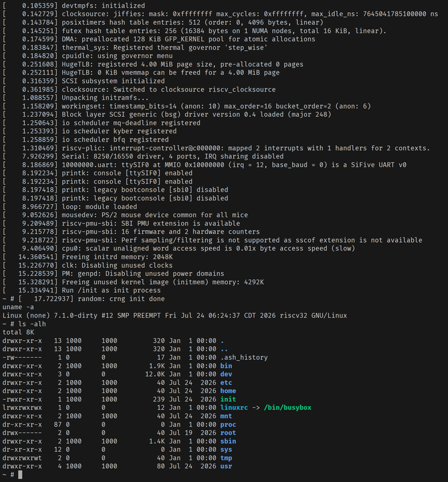
Task: Select the mnt directory entry
Action: [x=226, y=416]
